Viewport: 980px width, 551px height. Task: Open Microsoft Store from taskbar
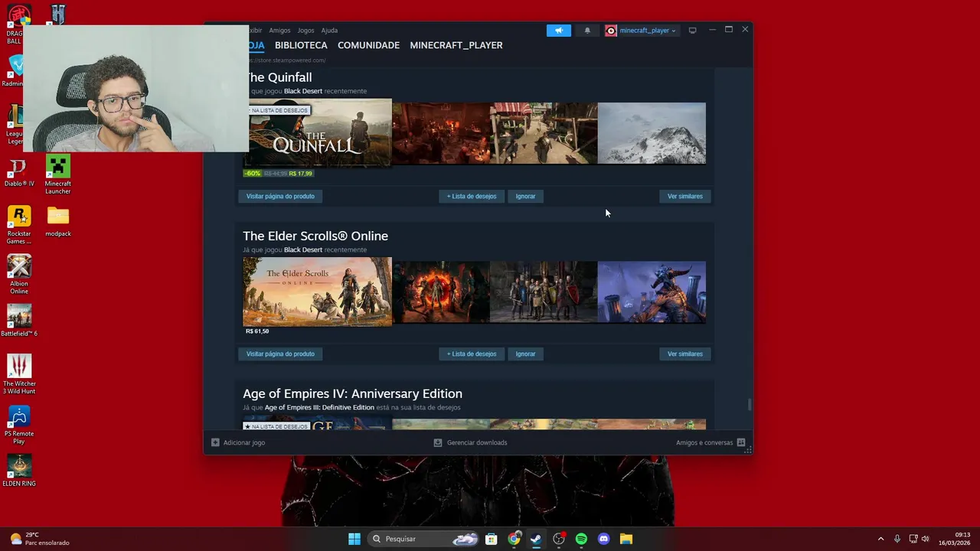tap(492, 539)
